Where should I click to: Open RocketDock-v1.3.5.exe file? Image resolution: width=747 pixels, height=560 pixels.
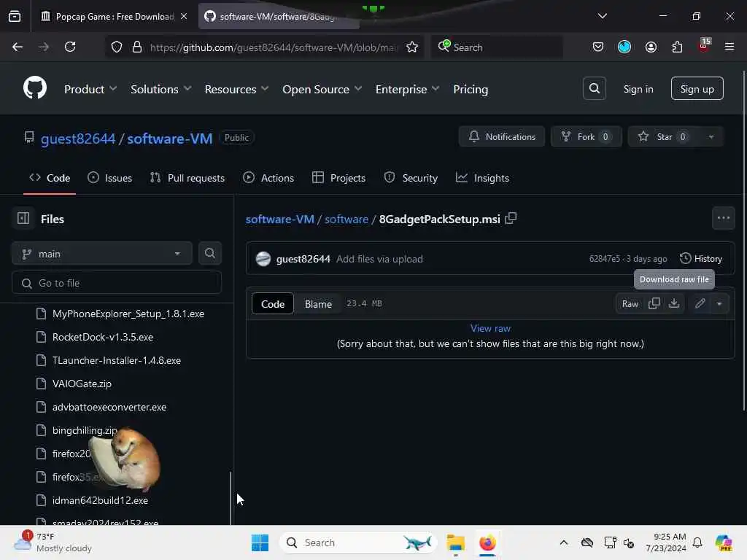[x=103, y=337]
